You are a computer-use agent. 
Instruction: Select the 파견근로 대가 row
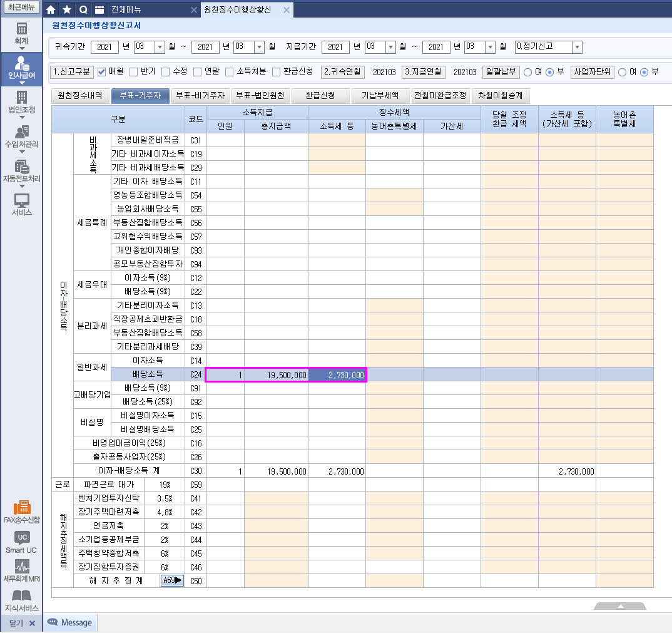click(x=109, y=484)
